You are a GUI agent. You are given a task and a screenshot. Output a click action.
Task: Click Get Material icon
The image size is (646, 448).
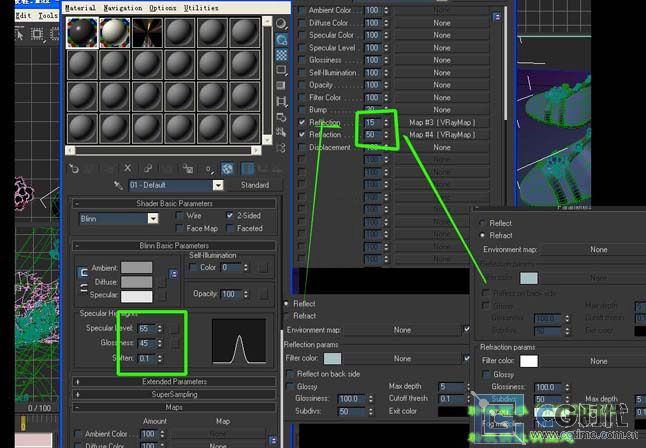point(74,168)
